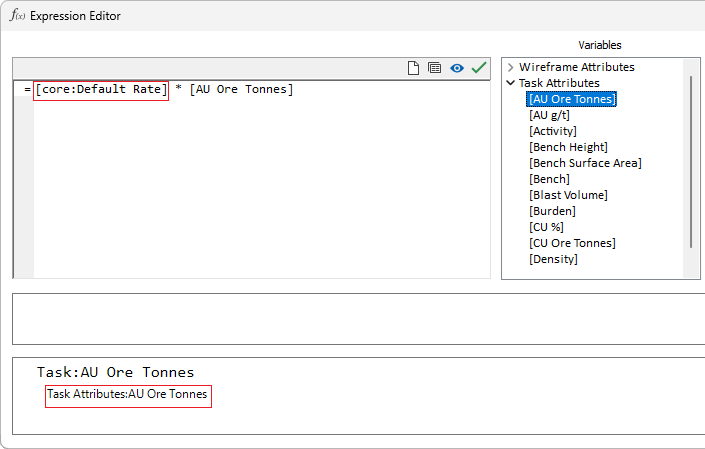705x449 pixels.
Task: Click the Task Attributes label
Action: pos(559,83)
